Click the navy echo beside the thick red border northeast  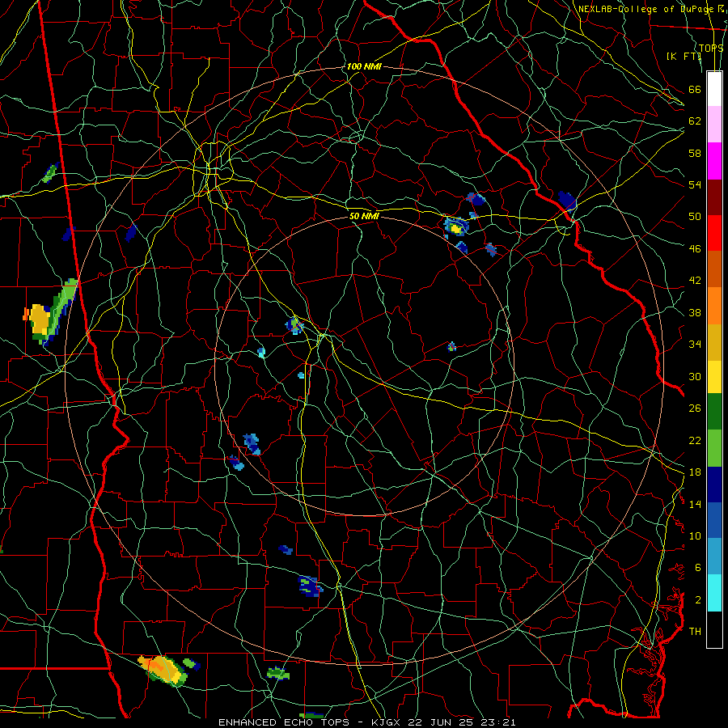point(567,201)
